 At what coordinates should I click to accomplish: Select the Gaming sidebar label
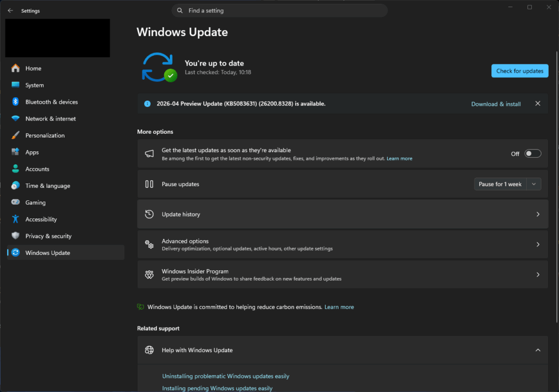(35, 202)
